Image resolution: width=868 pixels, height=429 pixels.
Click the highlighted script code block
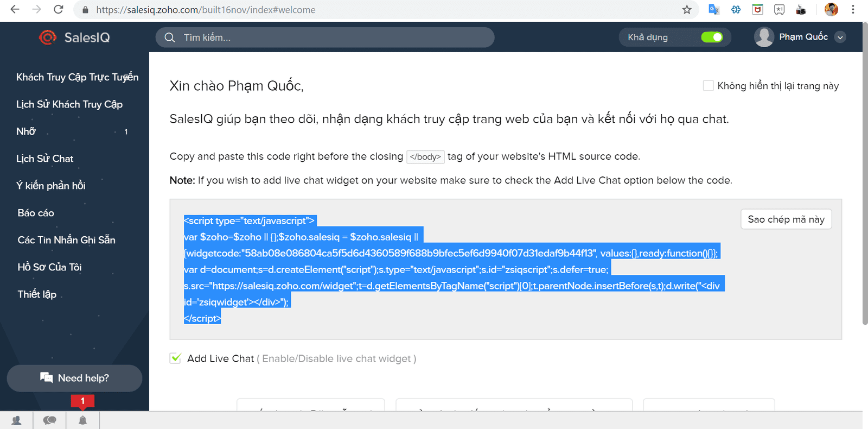454,269
